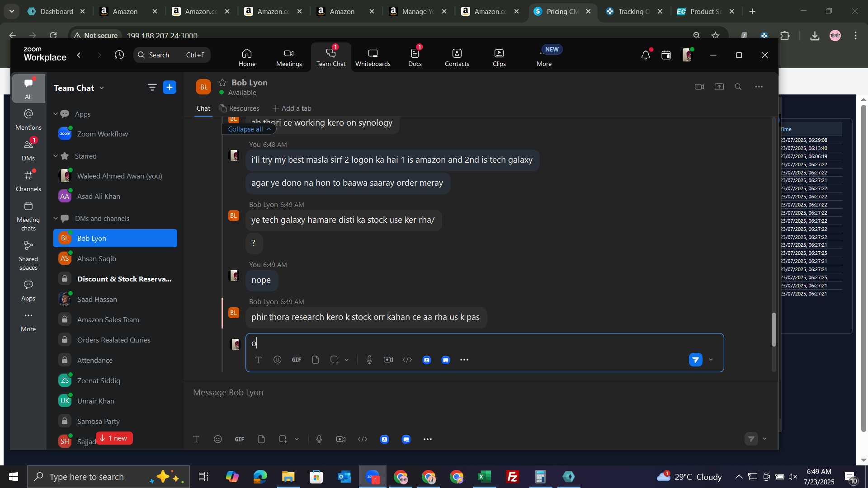Switch to Resources tab in chat
The image size is (868, 488).
click(x=239, y=108)
